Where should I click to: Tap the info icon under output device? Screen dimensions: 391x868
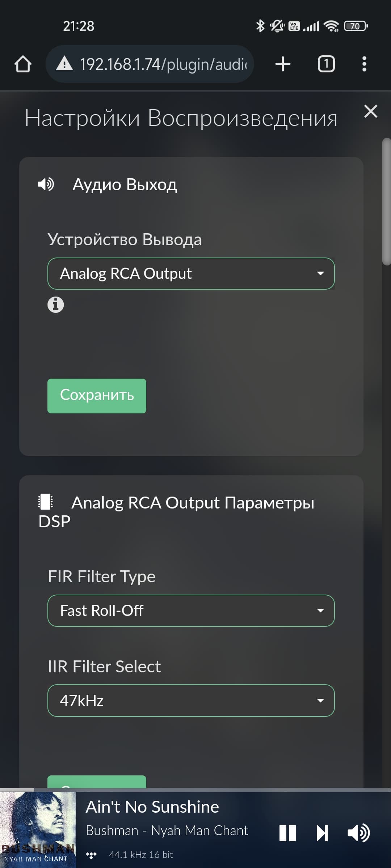coord(55,305)
